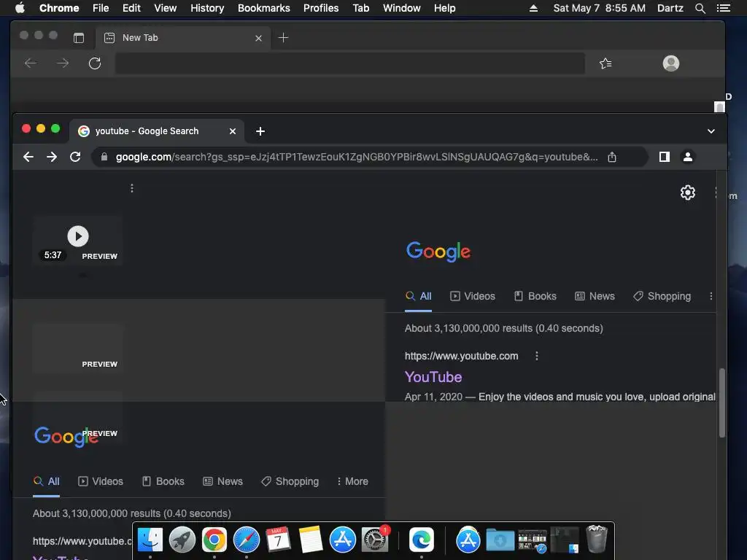The image size is (747, 560).
Task: Expand more search filters dots after Shopping
Action: tap(711, 296)
